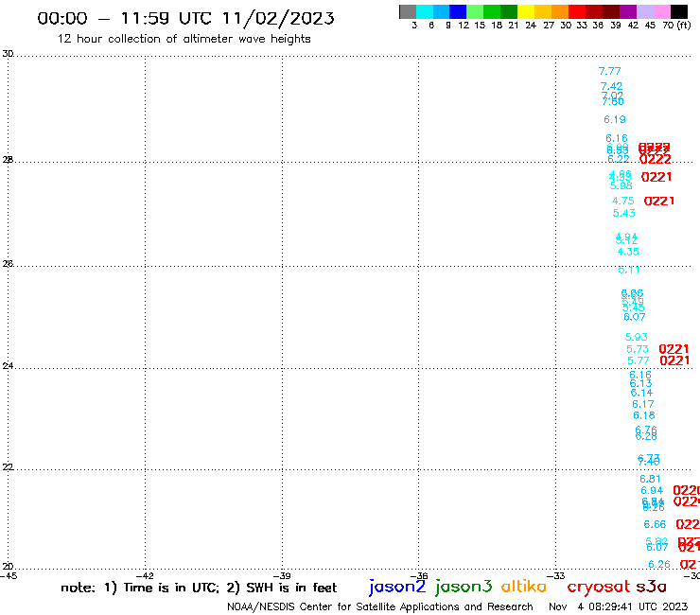This screenshot has height=615, width=700.
Task: Click the wave height value 7.42
Action: coord(611,86)
